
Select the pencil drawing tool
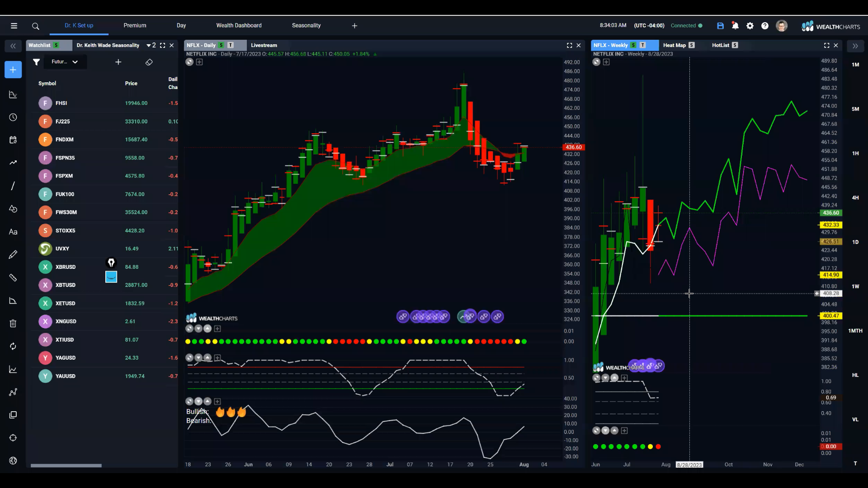pyautogui.click(x=13, y=254)
